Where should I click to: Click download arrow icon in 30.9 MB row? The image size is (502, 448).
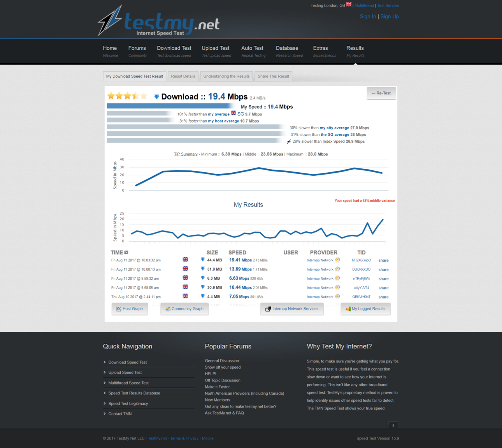click(x=203, y=287)
